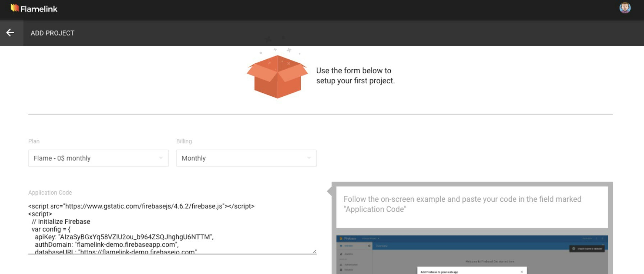
Task: Click the Firebase console example thumbnail
Action: pyautogui.click(x=472, y=255)
